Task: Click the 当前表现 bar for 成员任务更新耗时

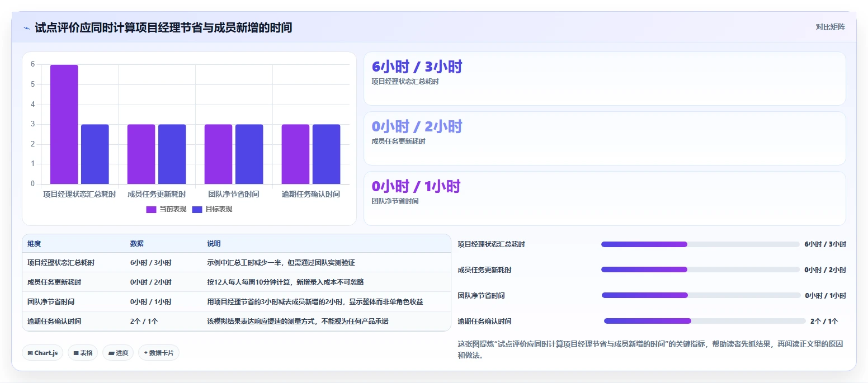Action: 141,154
